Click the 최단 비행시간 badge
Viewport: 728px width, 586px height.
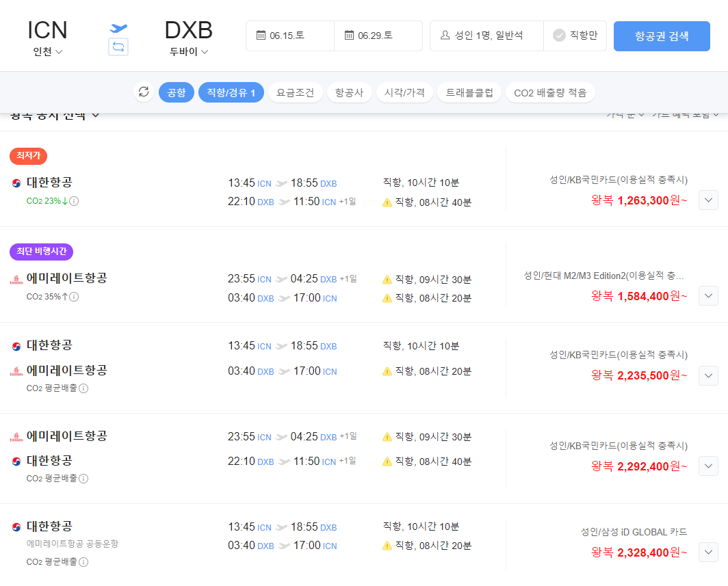click(41, 252)
